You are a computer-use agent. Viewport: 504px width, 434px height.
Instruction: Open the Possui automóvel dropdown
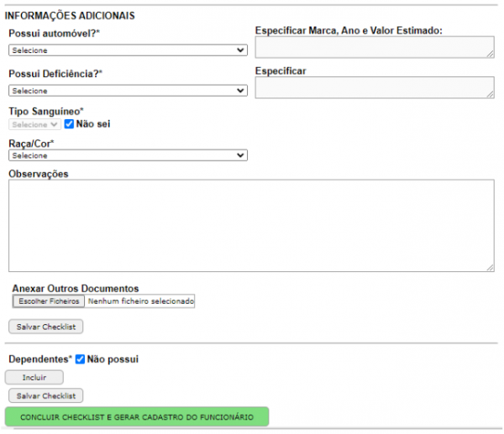tap(128, 50)
